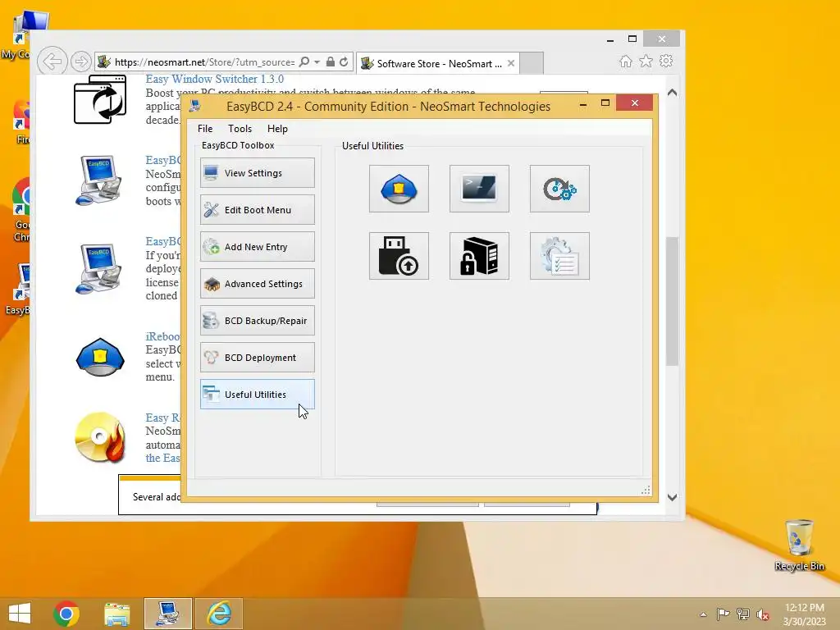Go to Edit Boot Menu section
Screen dimensions: 840x630
257,209
